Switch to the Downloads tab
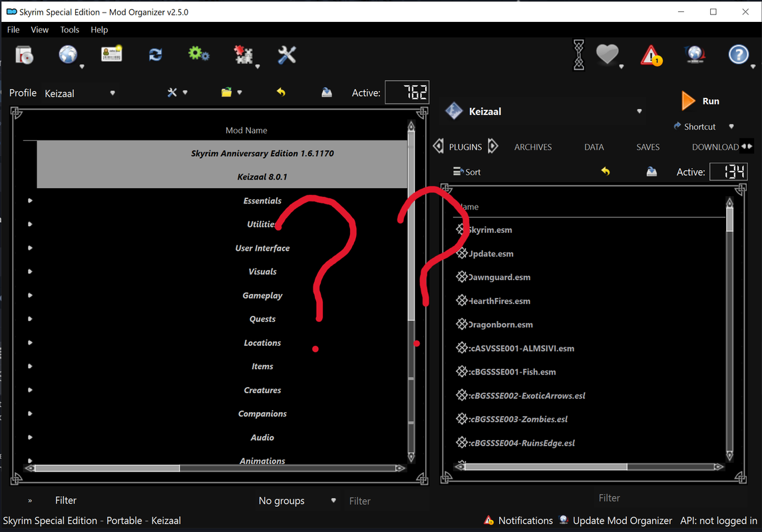762x532 pixels. click(715, 147)
